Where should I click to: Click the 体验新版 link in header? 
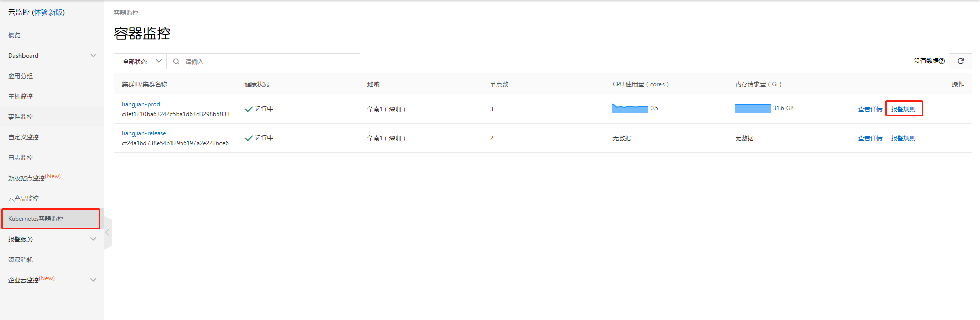point(48,12)
